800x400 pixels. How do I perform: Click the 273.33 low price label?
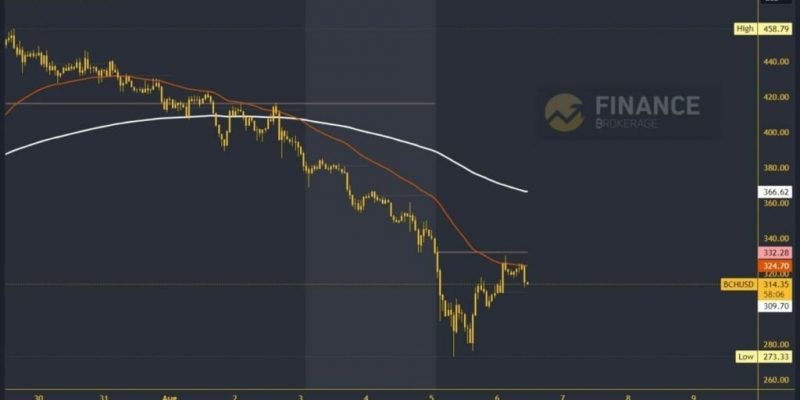[x=776, y=357]
